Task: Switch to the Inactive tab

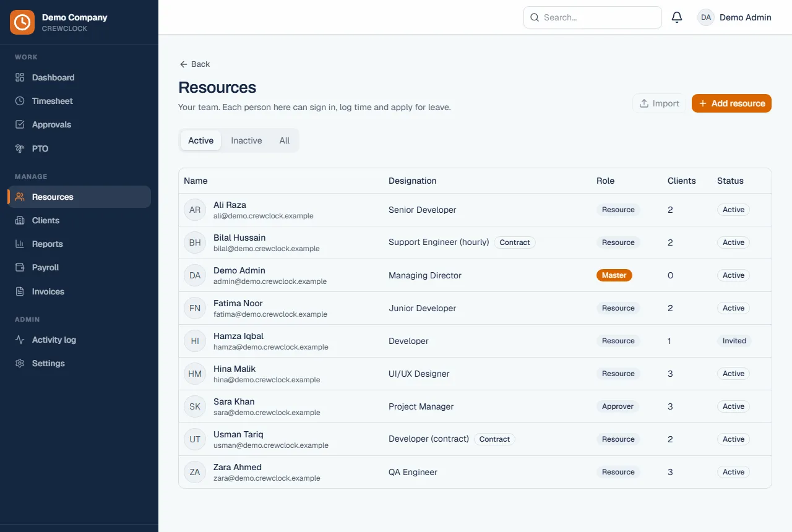Action: pyautogui.click(x=246, y=140)
